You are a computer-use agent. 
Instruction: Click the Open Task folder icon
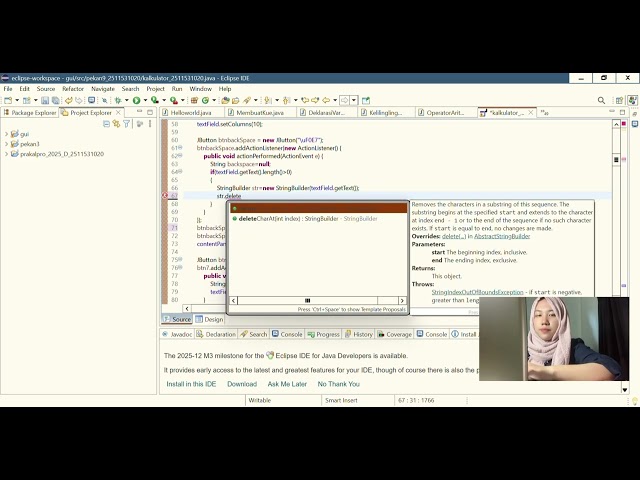[x=236, y=100]
